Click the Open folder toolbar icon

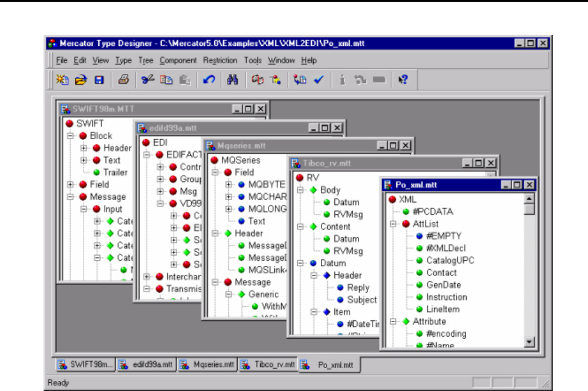pyautogui.click(x=81, y=80)
